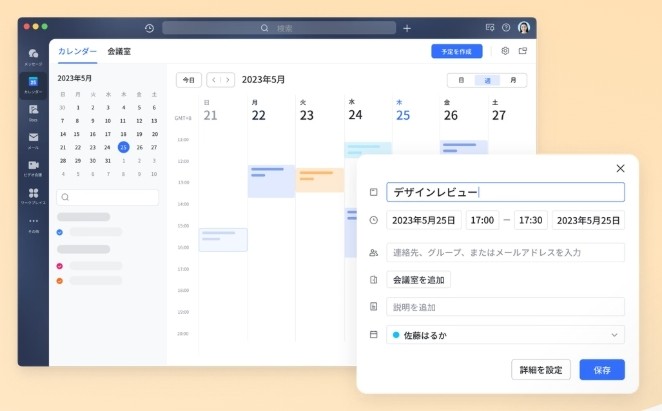Click the day header 22 in week view
This screenshot has height=411, width=662.
(258, 115)
